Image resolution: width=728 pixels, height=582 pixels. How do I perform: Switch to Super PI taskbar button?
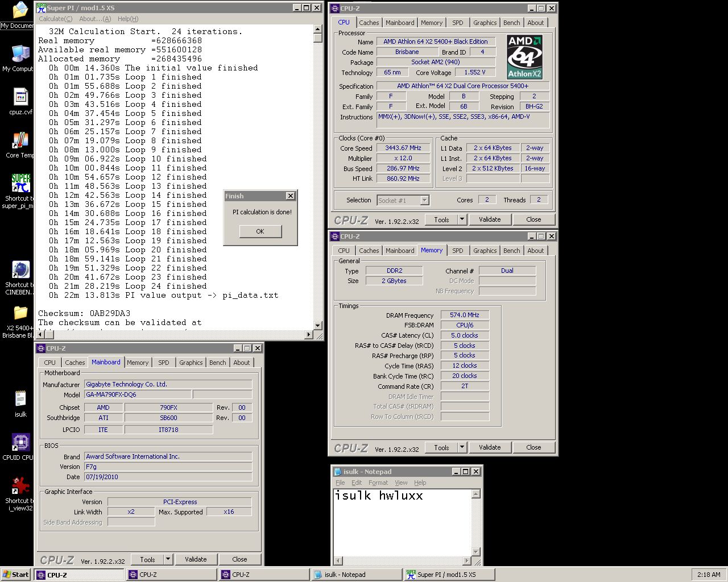(x=448, y=575)
